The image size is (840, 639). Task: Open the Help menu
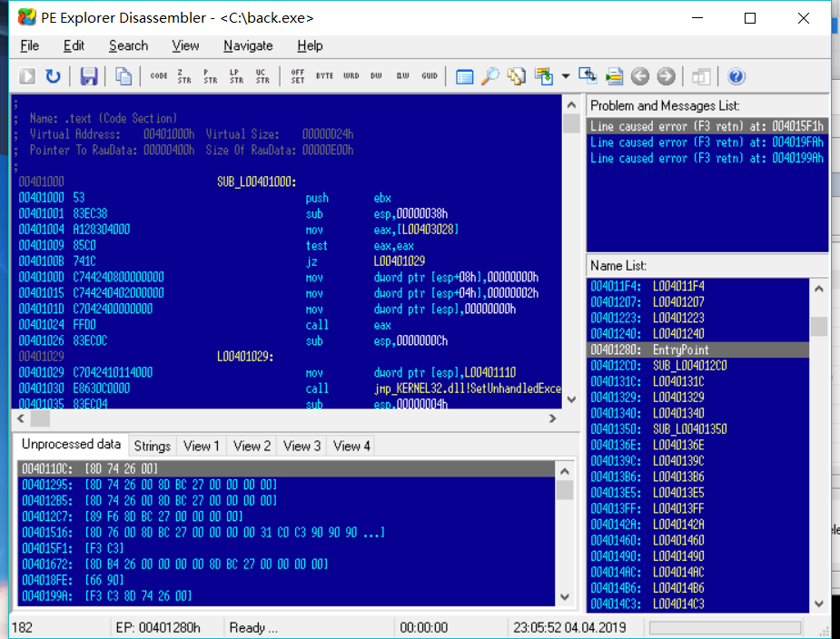pos(310,46)
